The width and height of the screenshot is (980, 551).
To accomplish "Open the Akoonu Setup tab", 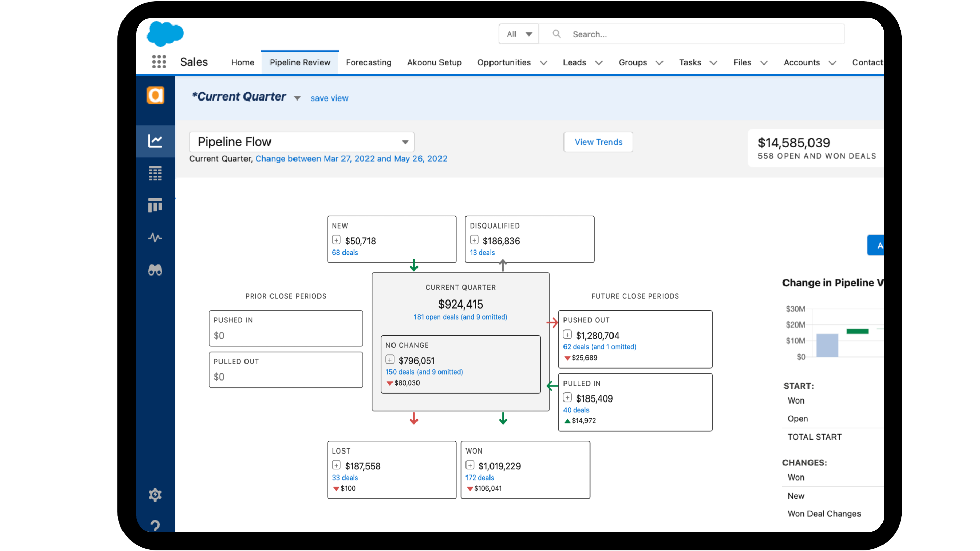I will click(x=434, y=62).
